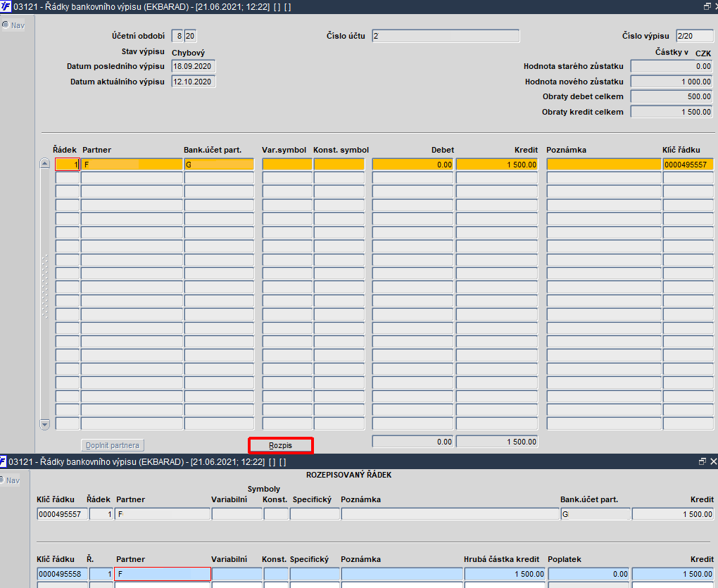Select the Hodnota starého zůstatku field
This screenshot has height=588, width=718.
672,66
